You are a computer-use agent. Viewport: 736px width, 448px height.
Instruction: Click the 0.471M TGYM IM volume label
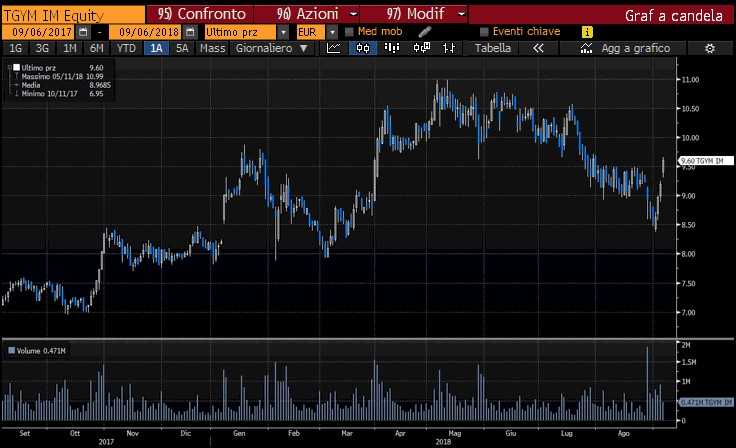pyautogui.click(x=706, y=402)
